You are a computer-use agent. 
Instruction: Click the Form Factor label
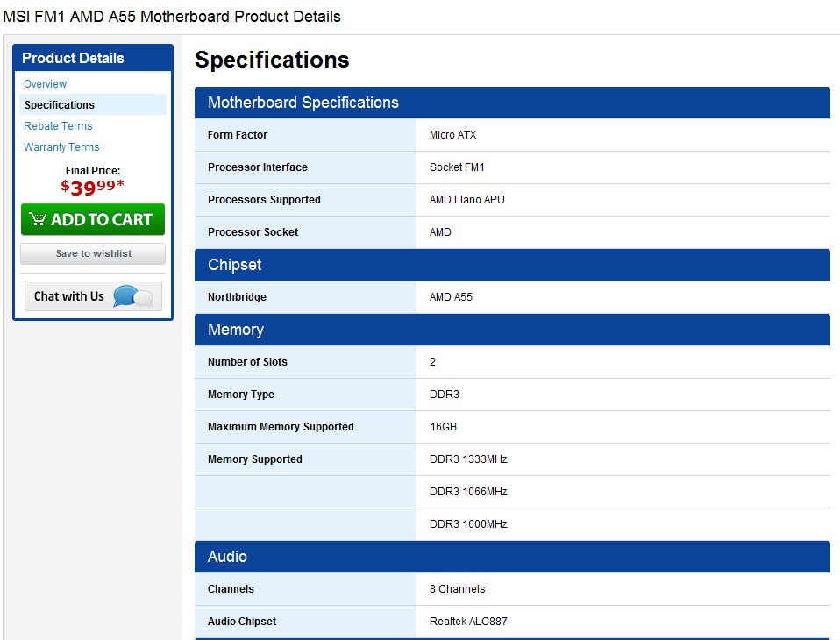[x=238, y=135]
